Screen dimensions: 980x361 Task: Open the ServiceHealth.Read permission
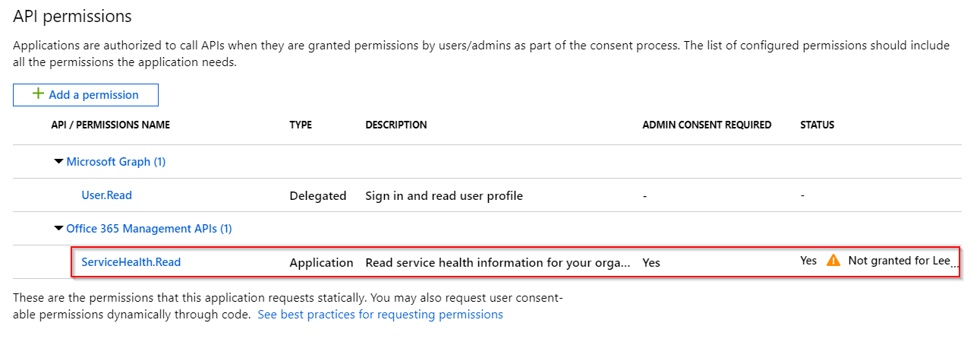[x=131, y=262]
